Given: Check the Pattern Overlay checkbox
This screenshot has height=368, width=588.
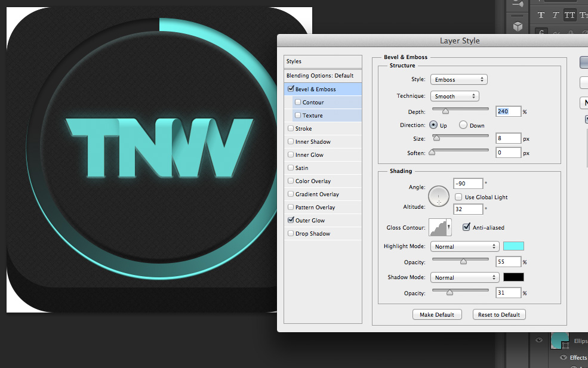Looking at the screenshot, I should [x=291, y=207].
